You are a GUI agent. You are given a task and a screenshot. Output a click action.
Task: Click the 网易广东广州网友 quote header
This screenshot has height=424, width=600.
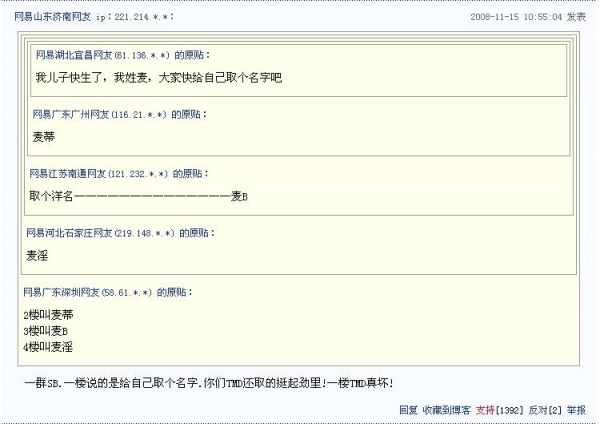[71, 115]
